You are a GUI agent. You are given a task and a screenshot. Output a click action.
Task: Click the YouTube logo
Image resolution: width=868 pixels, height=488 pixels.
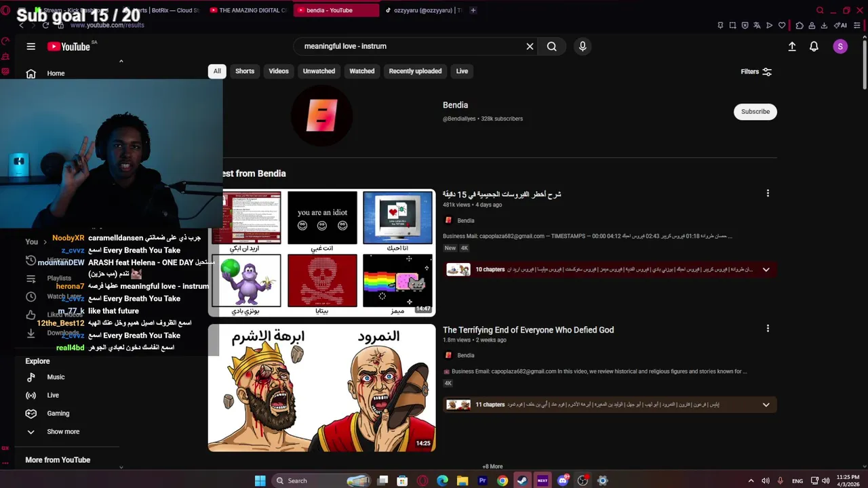(68, 46)
